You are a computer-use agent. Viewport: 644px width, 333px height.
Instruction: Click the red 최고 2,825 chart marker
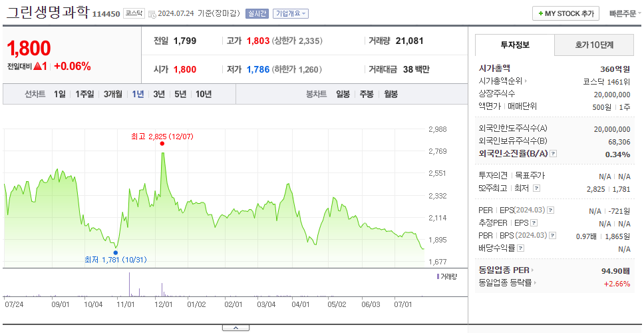pos(162,143)
